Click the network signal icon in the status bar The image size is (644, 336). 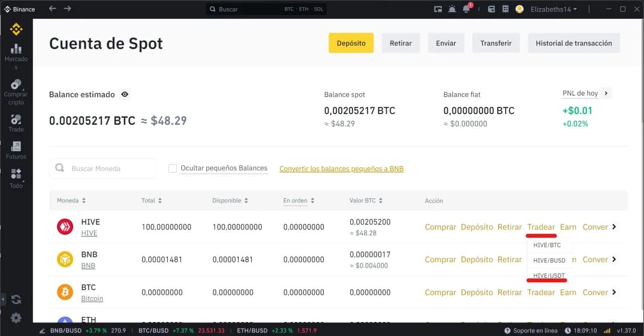606,331
